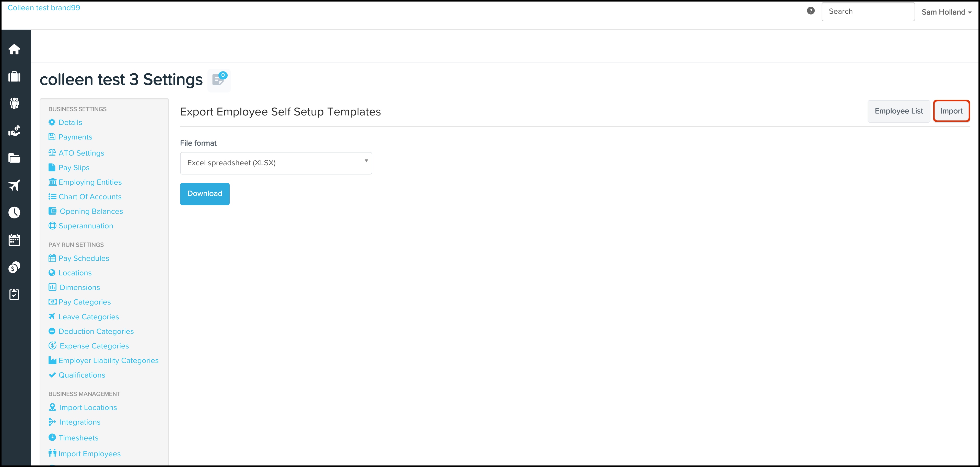Viewport: 980px width, 467px height.
Task: Click the home icon in left sidebar
Action: (15, 50)
